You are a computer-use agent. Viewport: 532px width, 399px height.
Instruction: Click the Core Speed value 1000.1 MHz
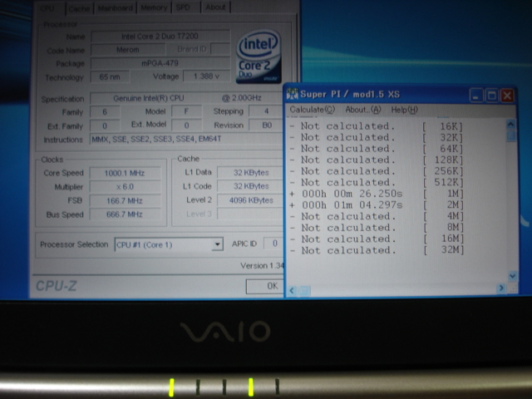[125, 173]
